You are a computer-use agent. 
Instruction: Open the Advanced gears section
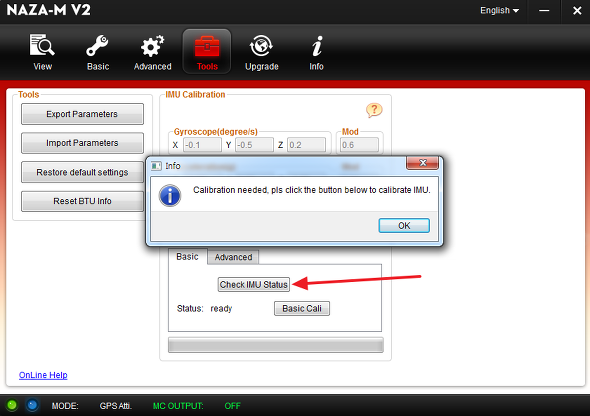[x=152, y=52]
